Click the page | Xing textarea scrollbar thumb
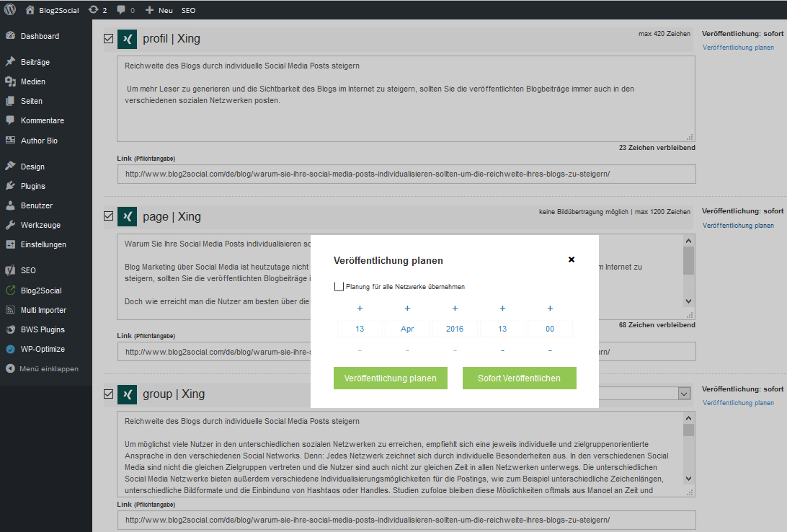This screenshot has height=532, width=787. pos(689,260)
